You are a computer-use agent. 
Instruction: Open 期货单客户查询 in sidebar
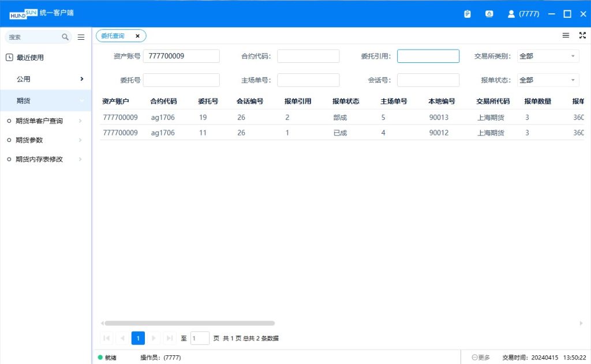[39, 121]
